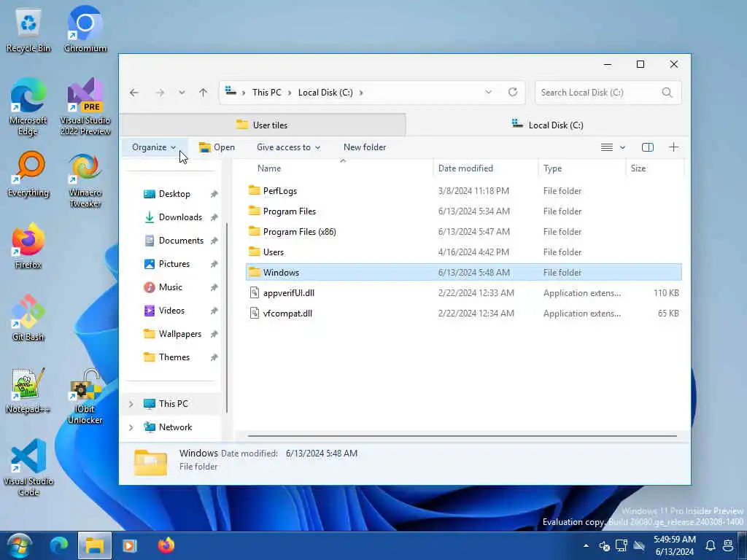Open IObit Unlocker desktop shortcut
Viewport: 747px width, 560px height.
(85, 397)
